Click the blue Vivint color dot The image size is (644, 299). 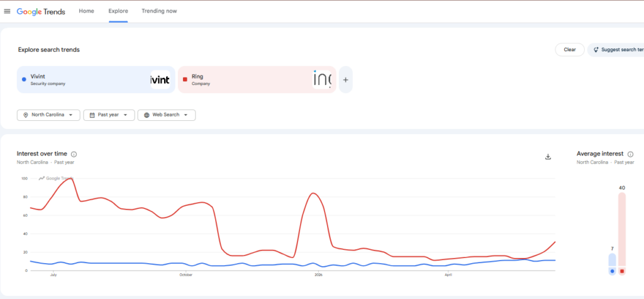(x=24, y=79)
